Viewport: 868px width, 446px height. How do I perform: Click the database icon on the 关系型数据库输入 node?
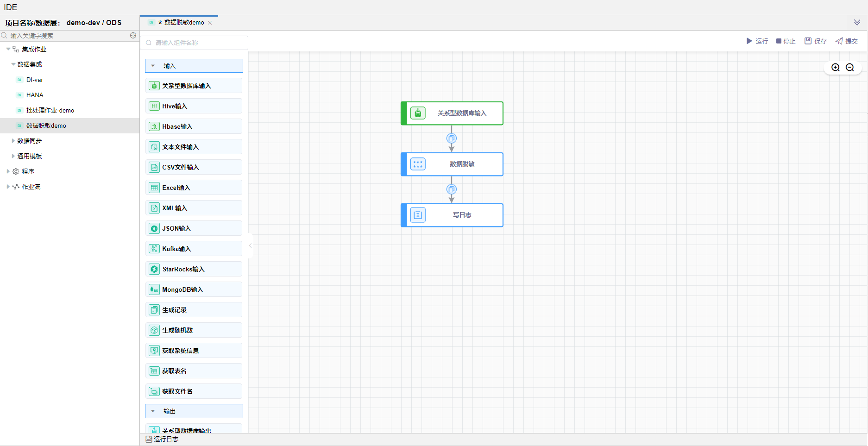pos(418,113)
